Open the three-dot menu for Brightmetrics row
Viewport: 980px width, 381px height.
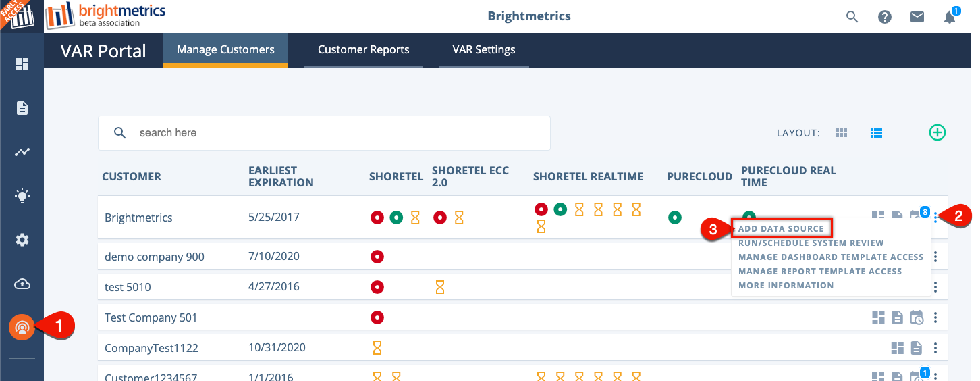pos(935,217)
